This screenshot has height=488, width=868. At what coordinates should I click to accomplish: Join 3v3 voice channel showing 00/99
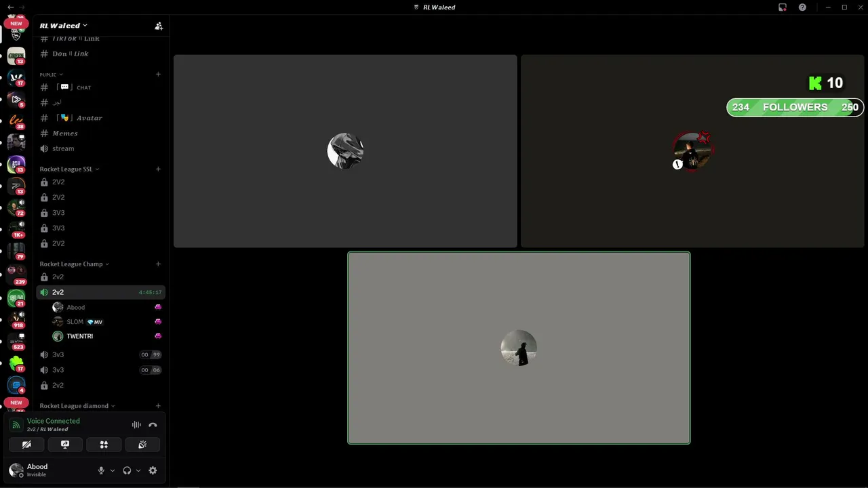[100, 354]
